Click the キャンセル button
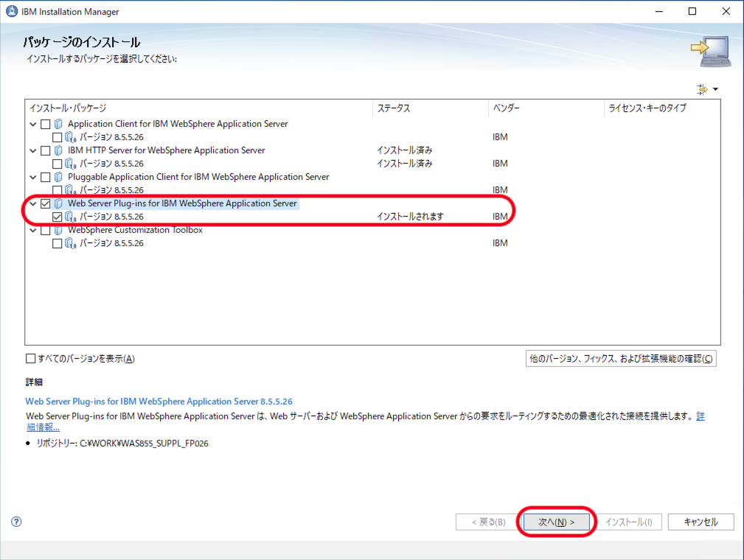 point(700,522)
